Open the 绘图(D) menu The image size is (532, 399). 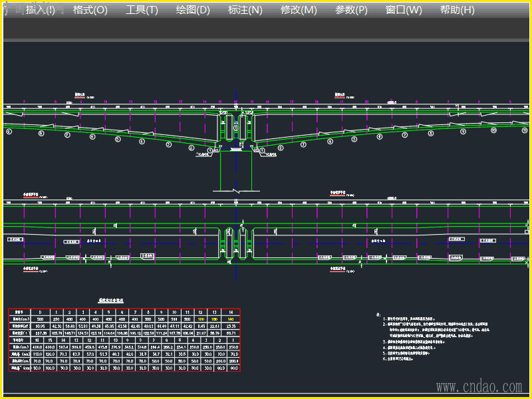[x=193, y=10]
